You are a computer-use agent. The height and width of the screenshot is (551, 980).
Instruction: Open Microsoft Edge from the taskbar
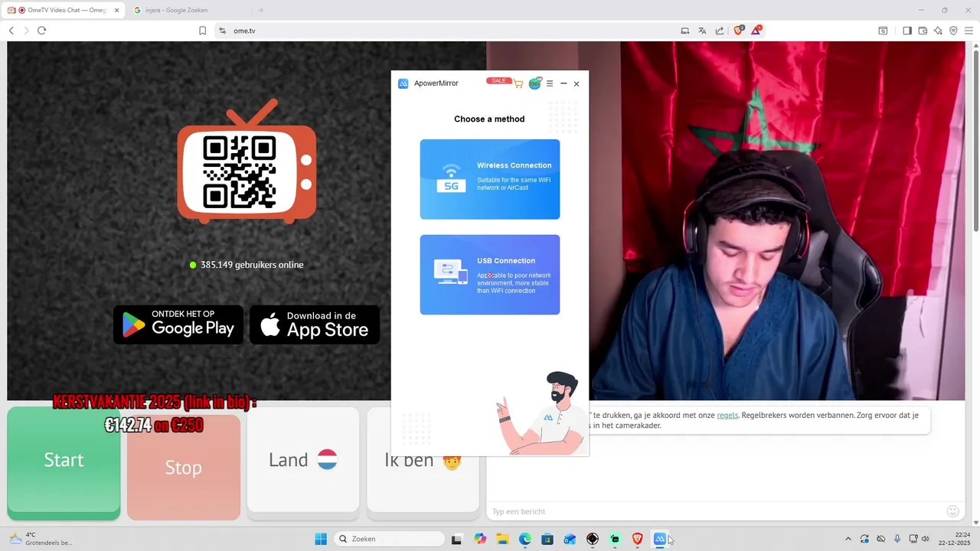click(x=525, y=539)
